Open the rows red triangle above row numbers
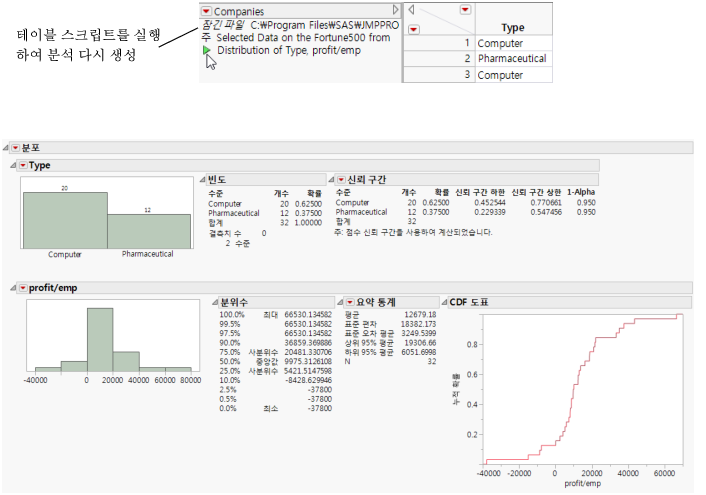Image resolution: width=706 pixels, height=495 pixels. 414,29
